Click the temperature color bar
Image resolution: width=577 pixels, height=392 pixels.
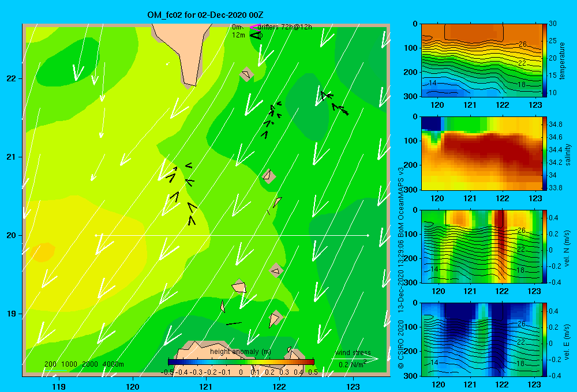tap(545, 60)
